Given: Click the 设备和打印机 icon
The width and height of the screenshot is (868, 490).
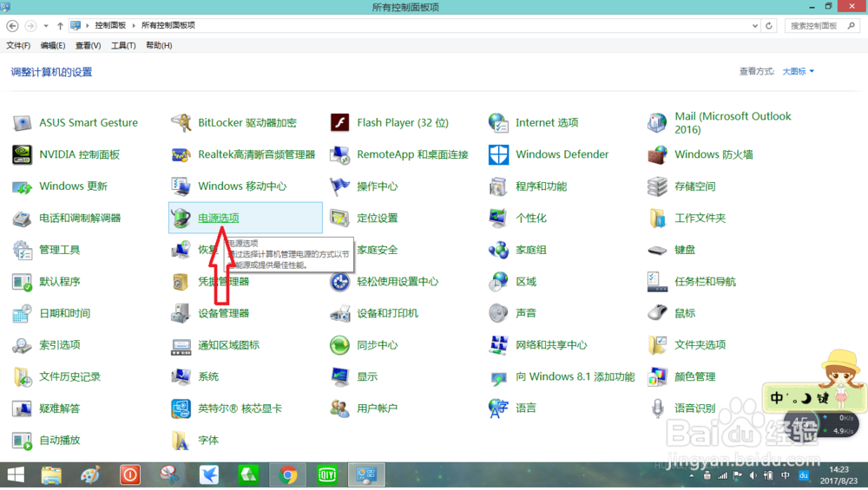Looking at the screenshot, I should [x=340, y=314].
